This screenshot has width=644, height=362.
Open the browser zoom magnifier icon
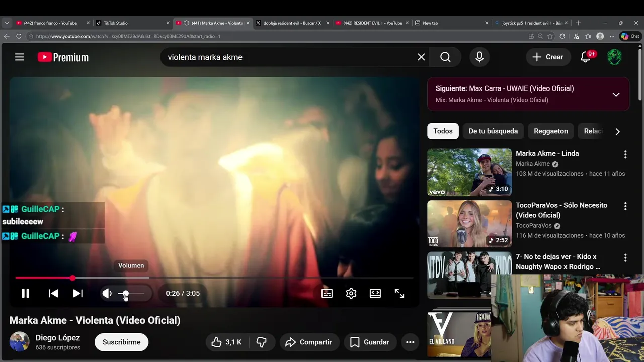(x=540, y=36)
